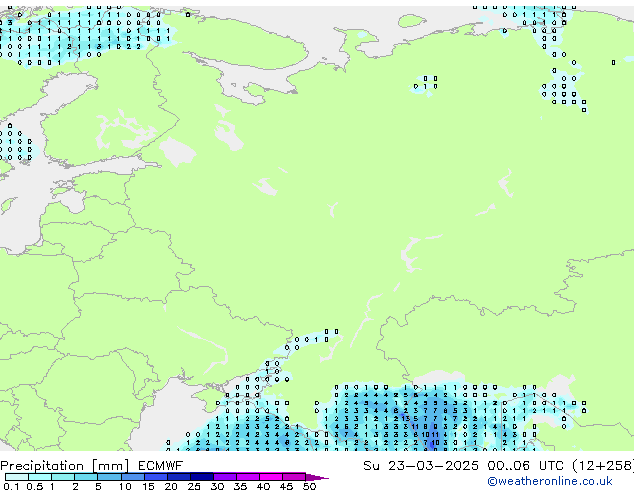Click the 'ECMWF' model label
Image resolution: width=634 pixels, height=490 pixels.
[161, 466]
